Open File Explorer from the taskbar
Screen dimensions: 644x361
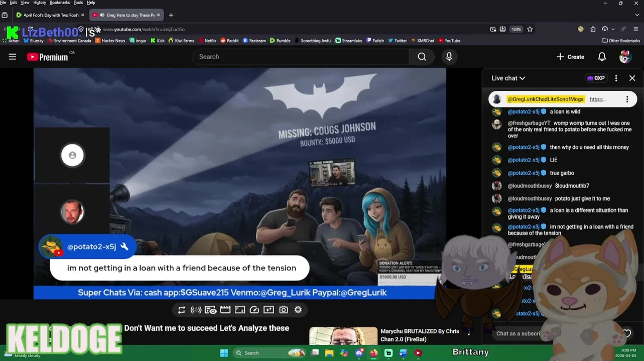pos(329,353)
